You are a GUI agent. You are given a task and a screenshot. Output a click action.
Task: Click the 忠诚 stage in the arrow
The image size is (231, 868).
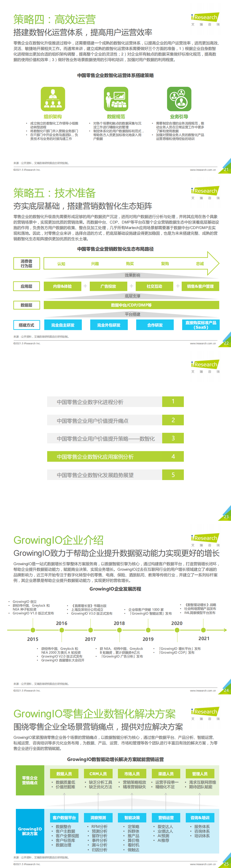click(x=200, y=264)
